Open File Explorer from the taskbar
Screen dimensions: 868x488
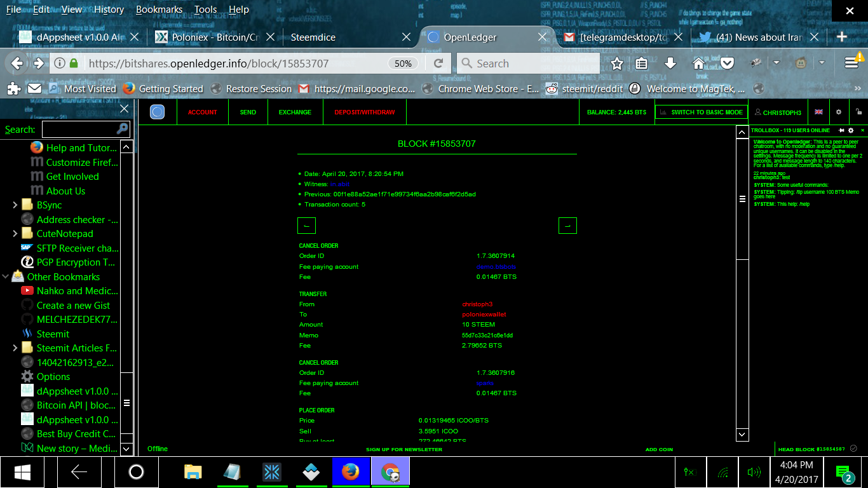(x=193, y=471)
